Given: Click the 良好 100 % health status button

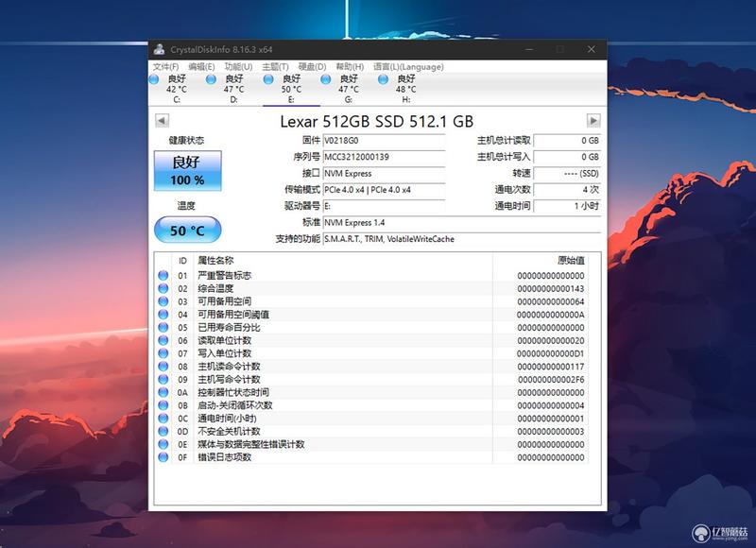Looking at the screenshot, I should point(187,171).
